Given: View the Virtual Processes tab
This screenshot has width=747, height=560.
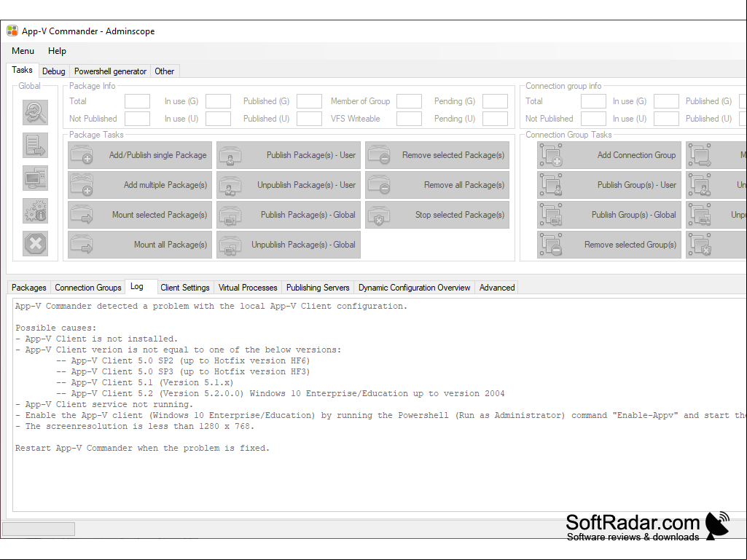Looking at the screenshot, I should tap(248, 288).
